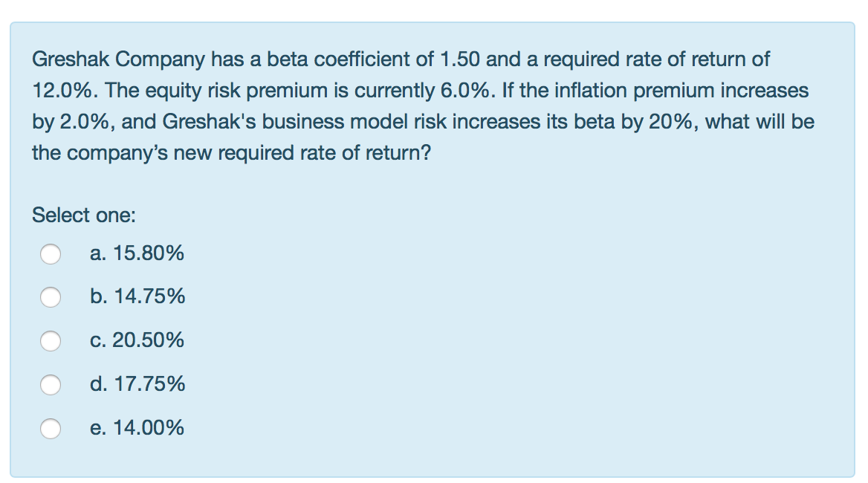Click the 'c. 20.50%' answer label
Image resolution: width=868 pixels, height=483 pixels.
[x=137, y=340]
